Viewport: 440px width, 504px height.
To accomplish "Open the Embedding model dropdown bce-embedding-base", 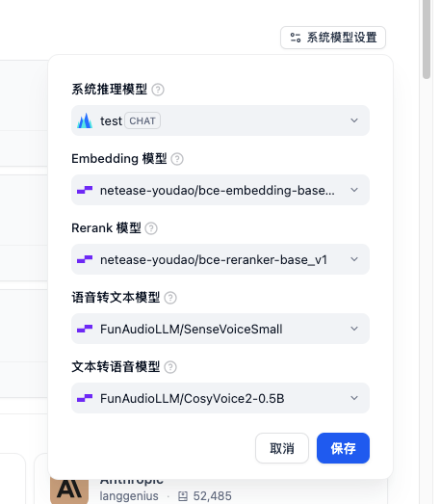I will pos(220,190).
